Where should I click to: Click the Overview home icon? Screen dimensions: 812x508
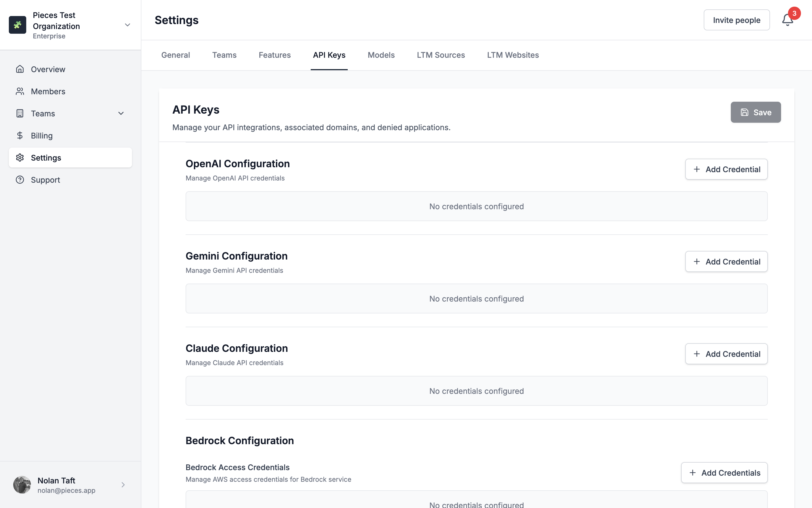[20, 69]
